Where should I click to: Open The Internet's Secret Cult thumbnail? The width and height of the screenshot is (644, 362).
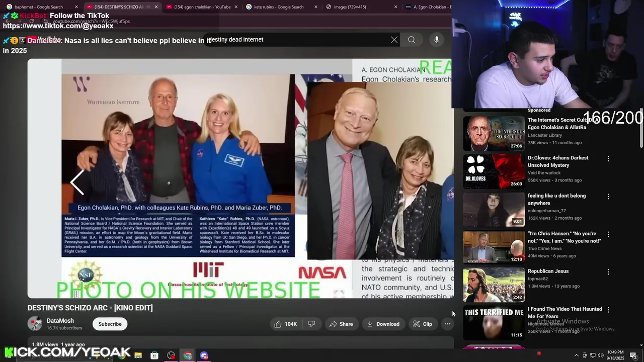coord(494,133)
